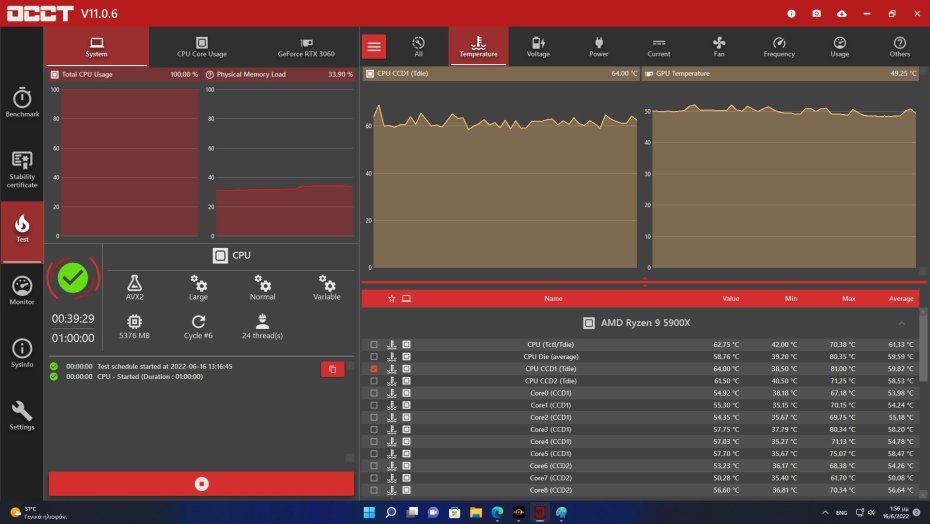Click the GPU Temperature graph header

coord(780,74)
